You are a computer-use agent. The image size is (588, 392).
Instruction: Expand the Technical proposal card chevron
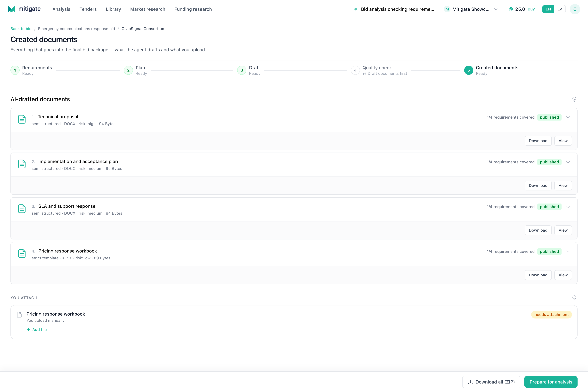coord(568,117)
